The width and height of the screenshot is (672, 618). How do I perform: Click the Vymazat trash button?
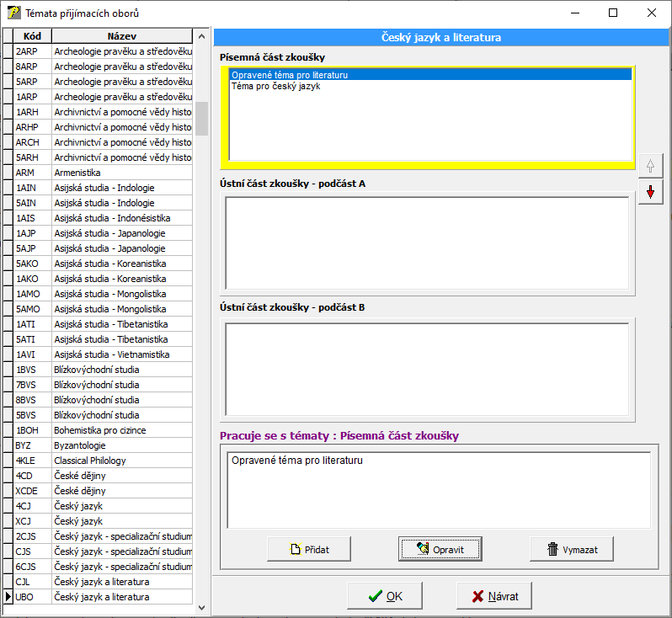click(572, 549)
